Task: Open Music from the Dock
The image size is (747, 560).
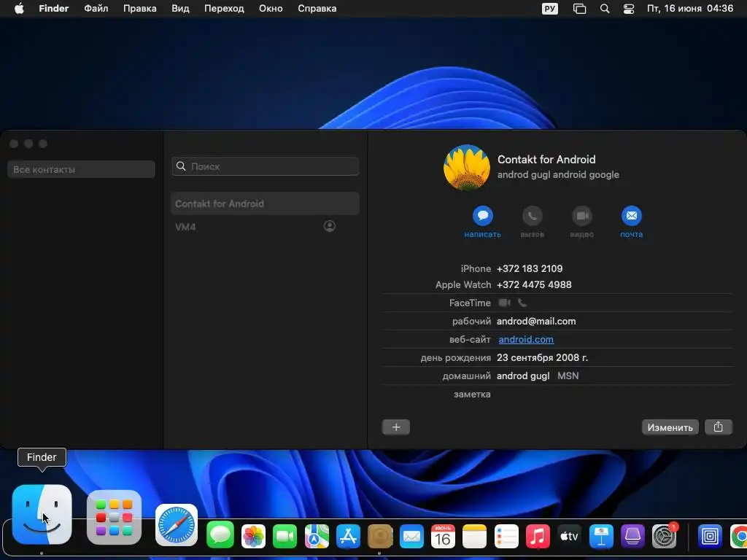Action: 538,537
